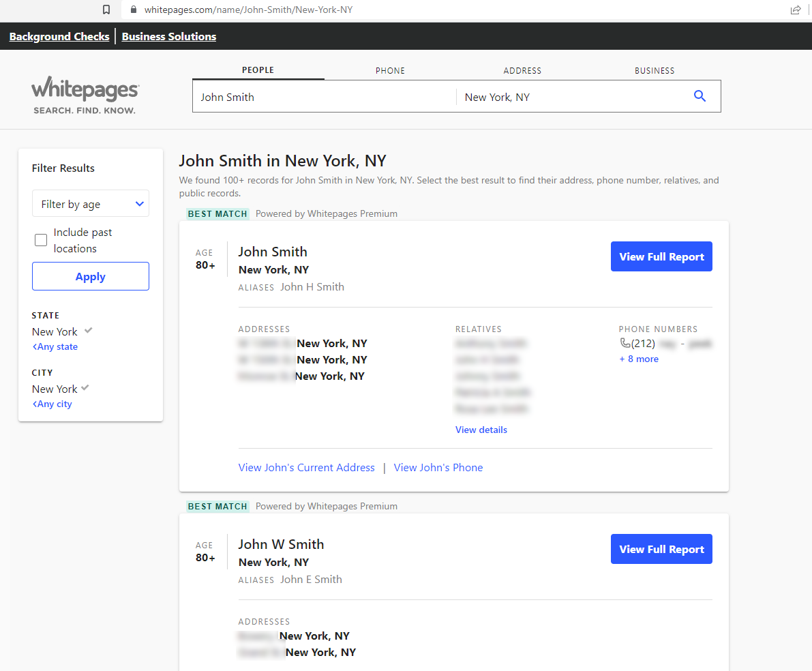This screenshot has width=812, height=671.
Task: Switch to the ADDRESS search tab
Action: [522, 70]
